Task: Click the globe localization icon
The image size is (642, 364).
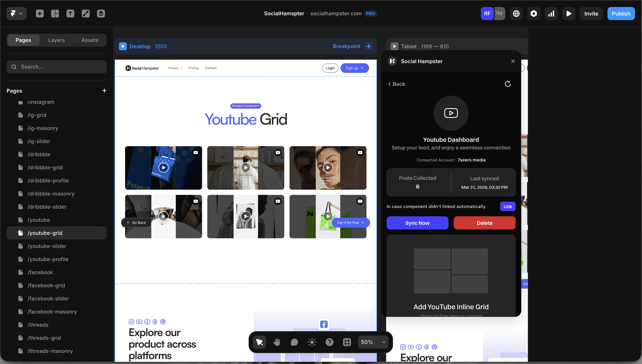Action: coord(516,14)
